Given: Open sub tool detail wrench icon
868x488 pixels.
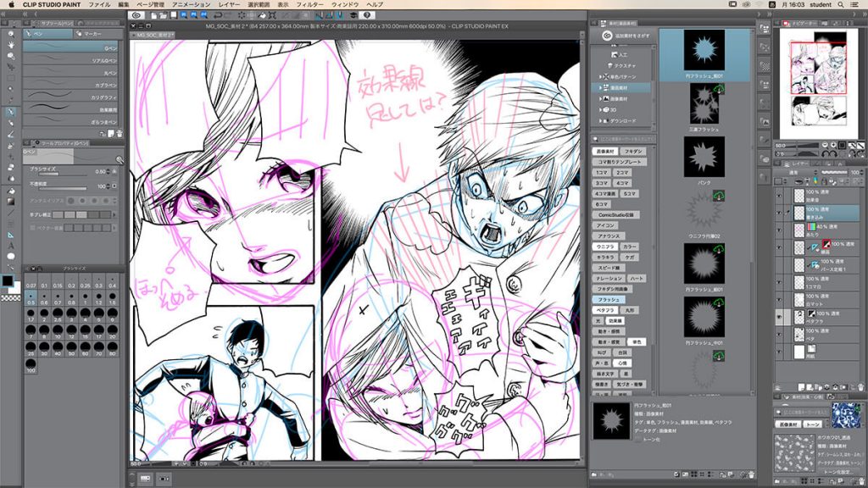Looking at the screenshot, I should pyautogui.click(x=120, y=160).
